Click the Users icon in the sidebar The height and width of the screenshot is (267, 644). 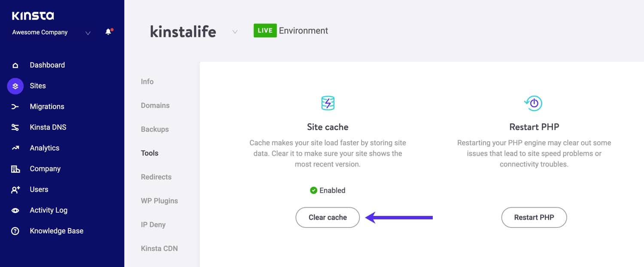click(x=15, y=189)
